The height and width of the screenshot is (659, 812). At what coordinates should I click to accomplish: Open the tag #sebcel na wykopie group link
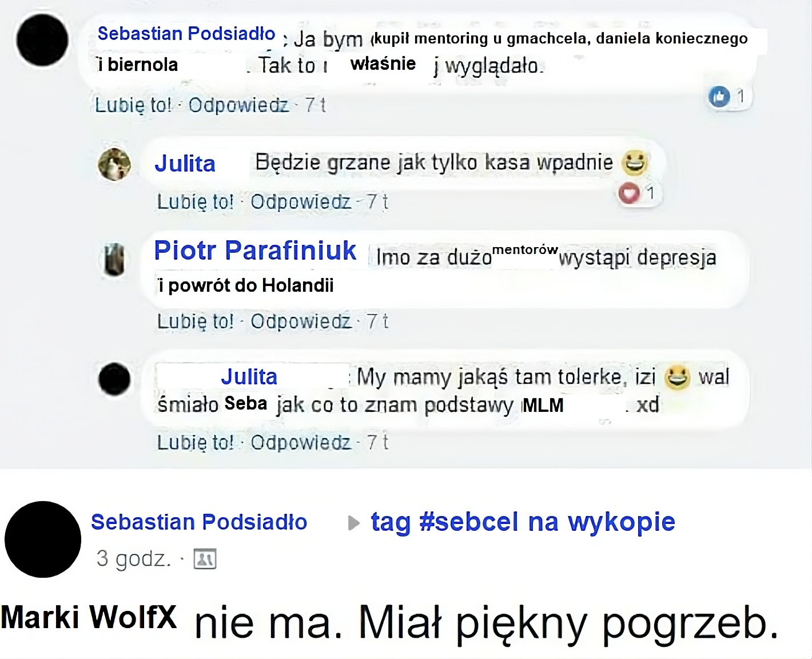tap(523, 522)
